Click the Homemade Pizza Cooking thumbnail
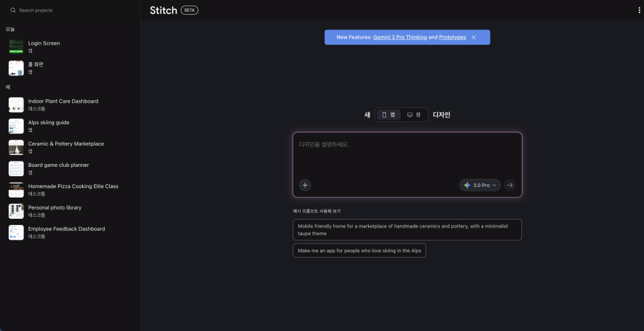The image size is (644, 331). (x=17, y=190)
